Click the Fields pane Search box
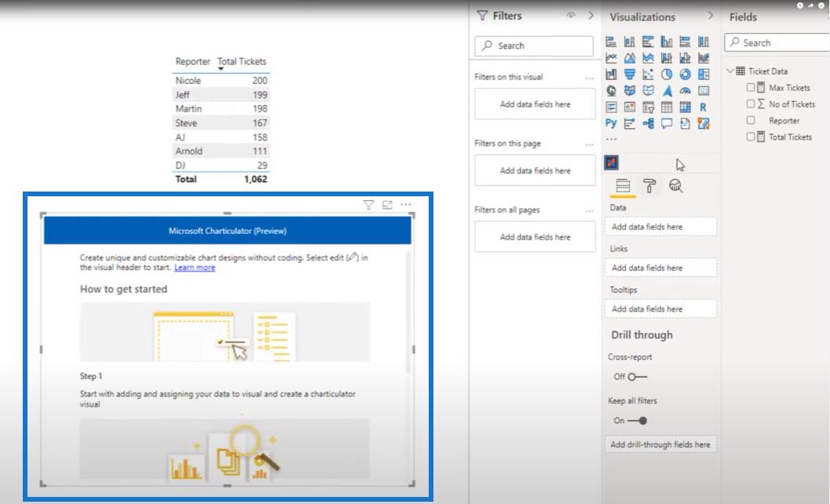 pyautogui.click(x=777, y=43)
